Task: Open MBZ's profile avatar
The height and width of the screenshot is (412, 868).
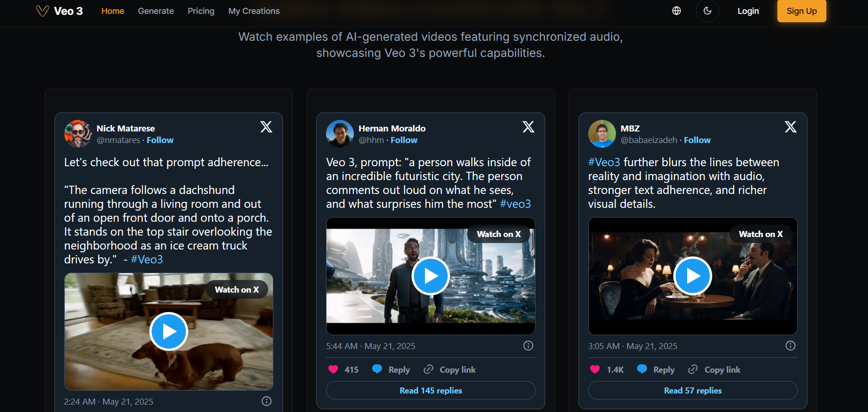Action: 602,134
